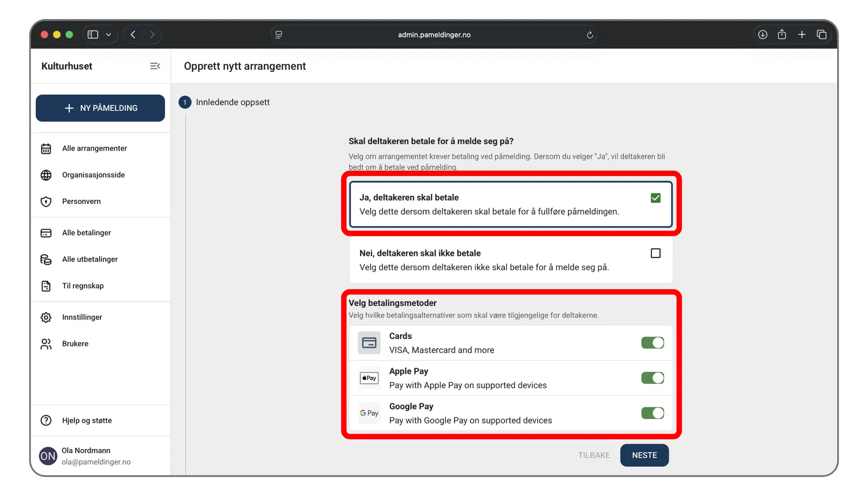Show tab overview icon in browser
The image size is (868, 501).
tap(821, 35)
